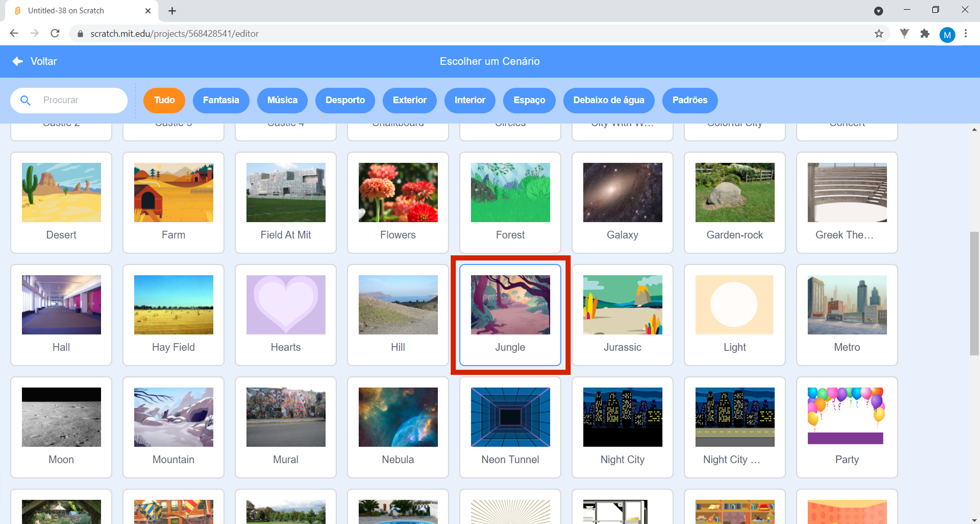Choose the Night City with street backdrop

click(735, 427)
